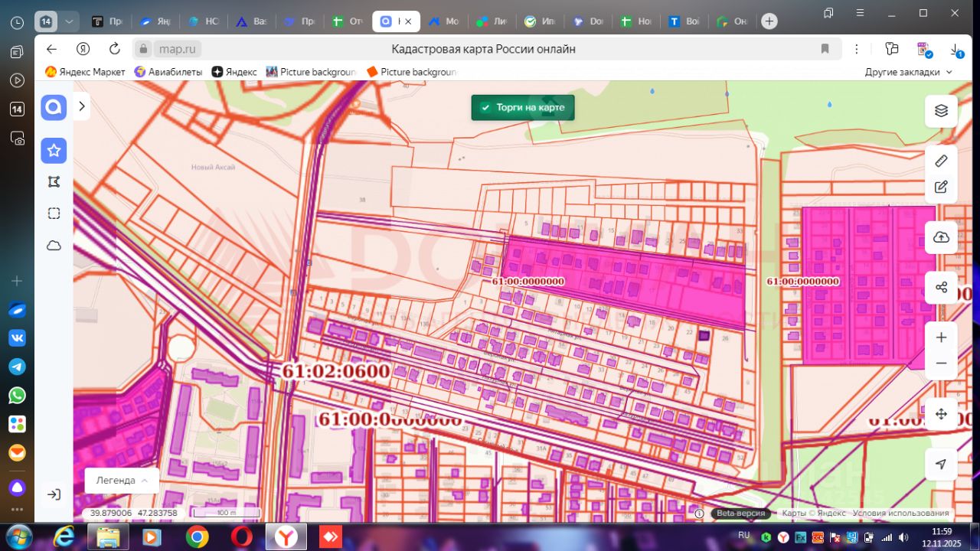This screenshot has height=551, width=980.
Task: Zoom out the map with minus
Action: (941, 364)
